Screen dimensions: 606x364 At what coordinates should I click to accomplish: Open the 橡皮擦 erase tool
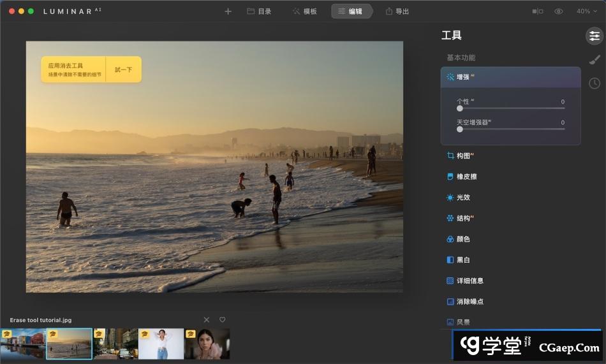(466, 177)
